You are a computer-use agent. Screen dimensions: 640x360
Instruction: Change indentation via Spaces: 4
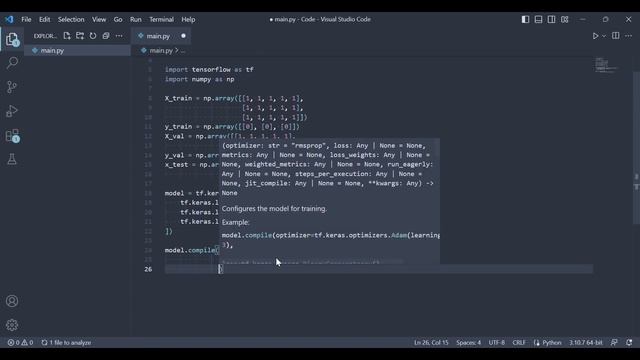pyautogui.click(x=469, y=342)
